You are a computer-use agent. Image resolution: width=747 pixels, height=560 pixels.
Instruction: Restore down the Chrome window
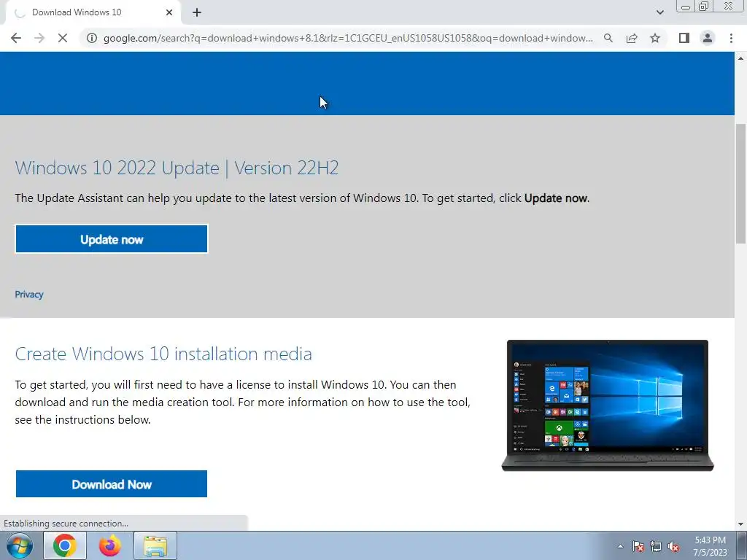tap(703, 6)
